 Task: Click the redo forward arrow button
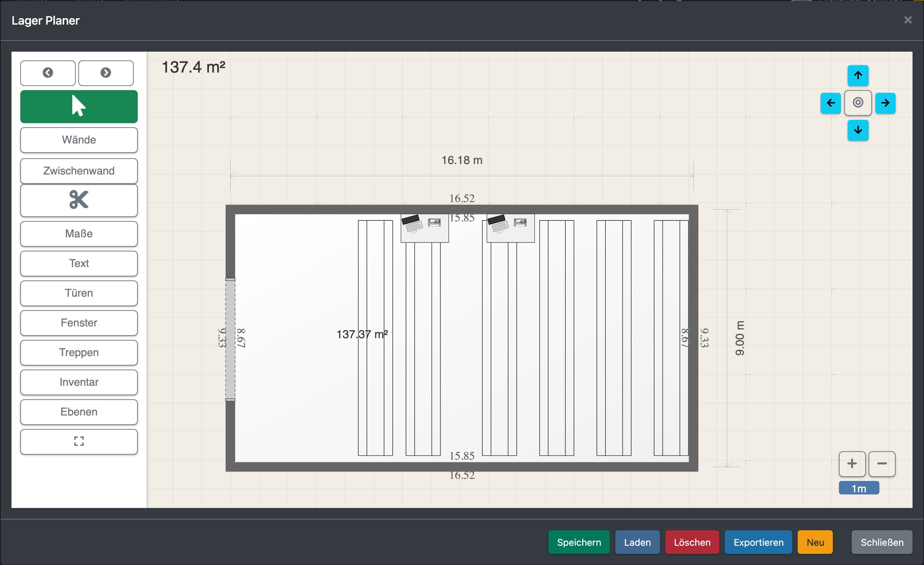[106, 73]
